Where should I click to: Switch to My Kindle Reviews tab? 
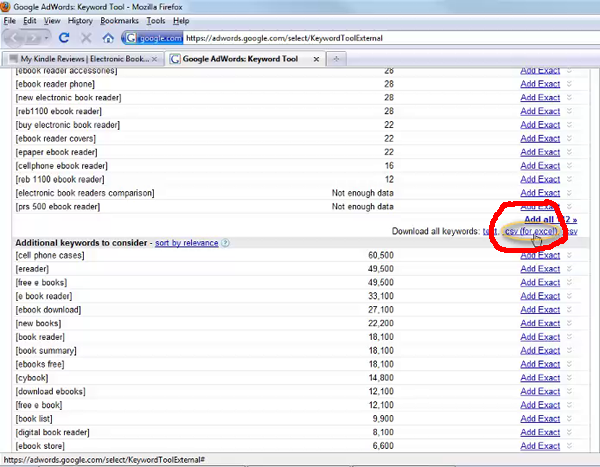(x=84, y=59)
